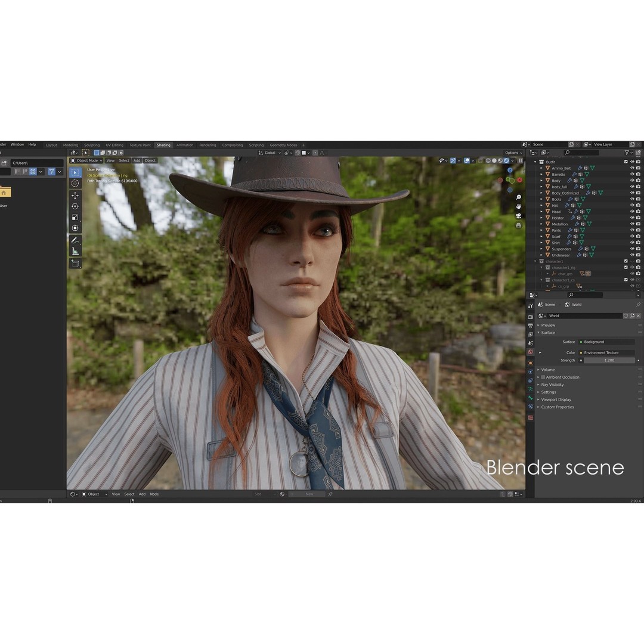Disable render camera icon for Shirt
The height and width of the screenshot is (644, 644).
pyautogui.click(x=638, y=242)
